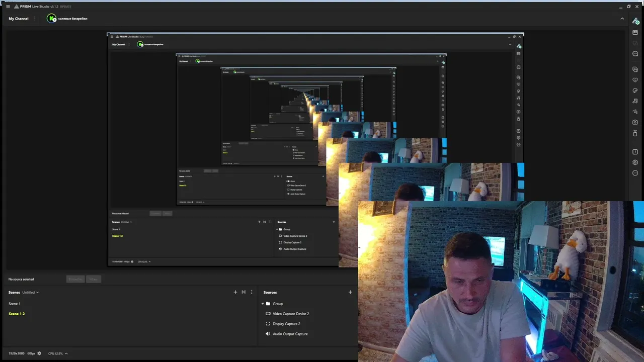Open scene transition icon in Scenes panel
The width and height of the screenshot is (644, 362).
coord(244,292)
